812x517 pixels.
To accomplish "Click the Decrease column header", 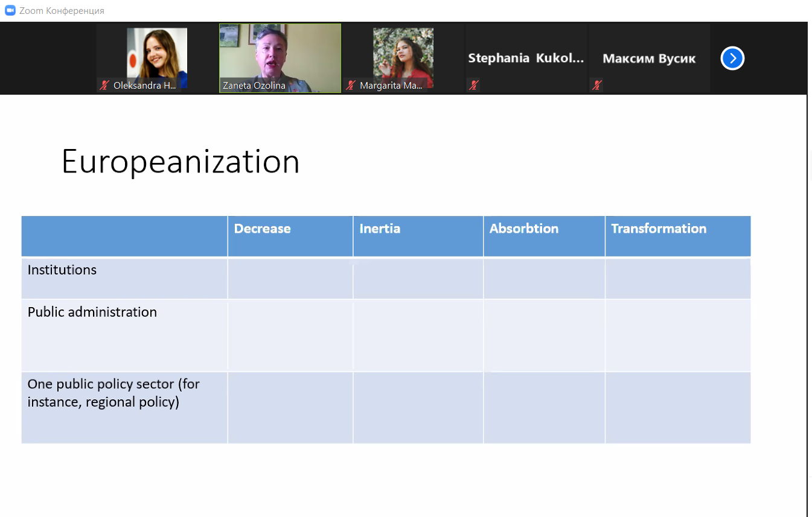I will pos(262,229).
